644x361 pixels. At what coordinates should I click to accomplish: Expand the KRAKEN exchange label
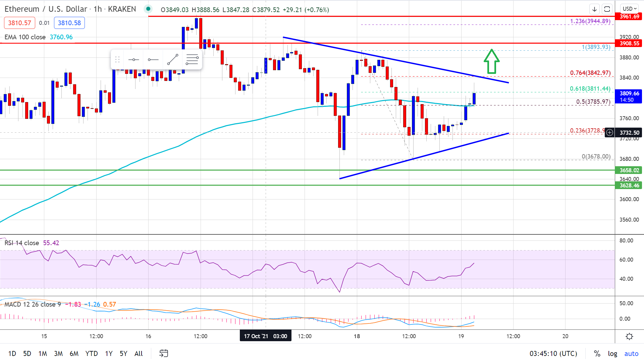(121, 9)
